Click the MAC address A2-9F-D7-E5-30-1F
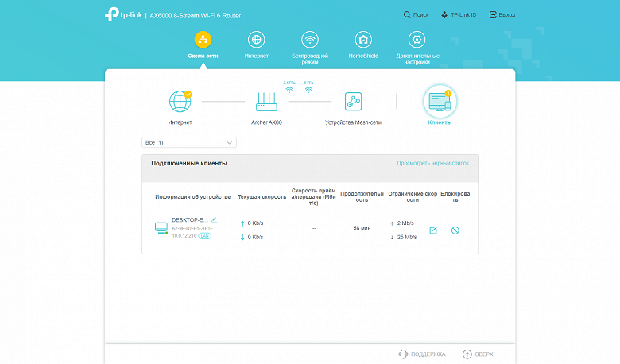 click(192, 228)
